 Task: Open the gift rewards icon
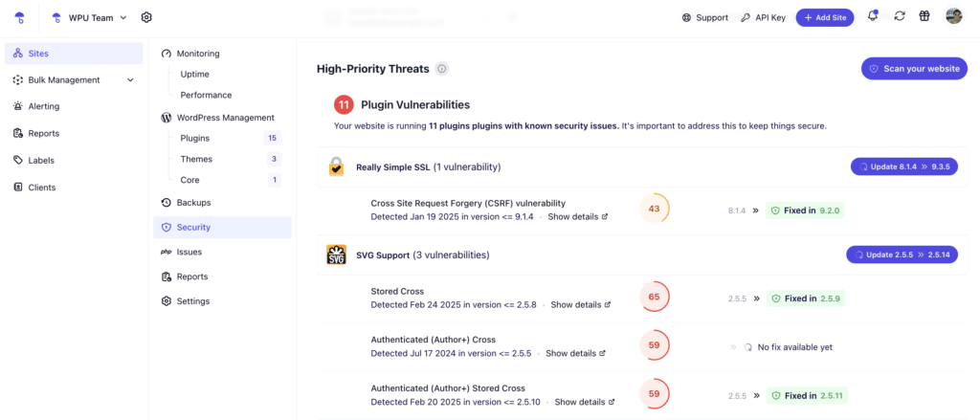tap(924, 17)
